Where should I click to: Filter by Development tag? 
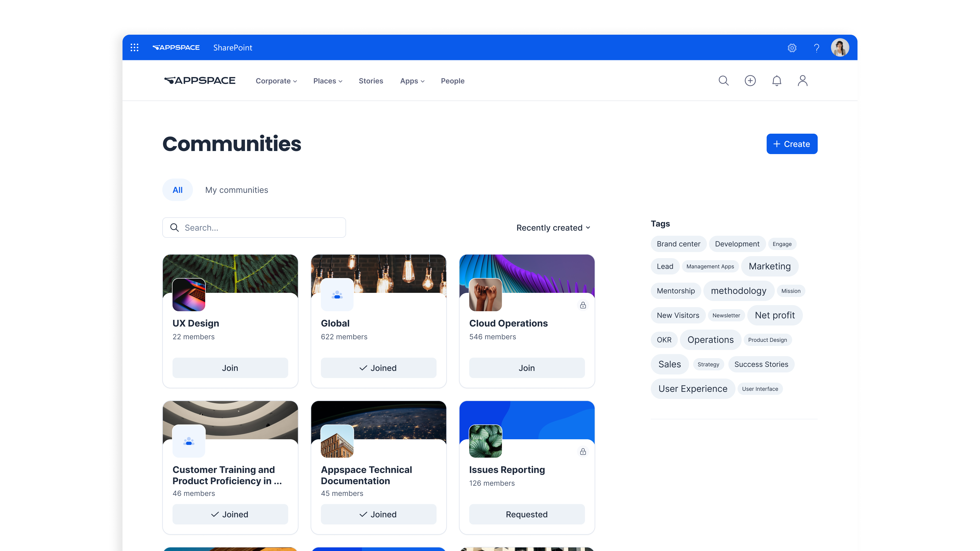737,244
